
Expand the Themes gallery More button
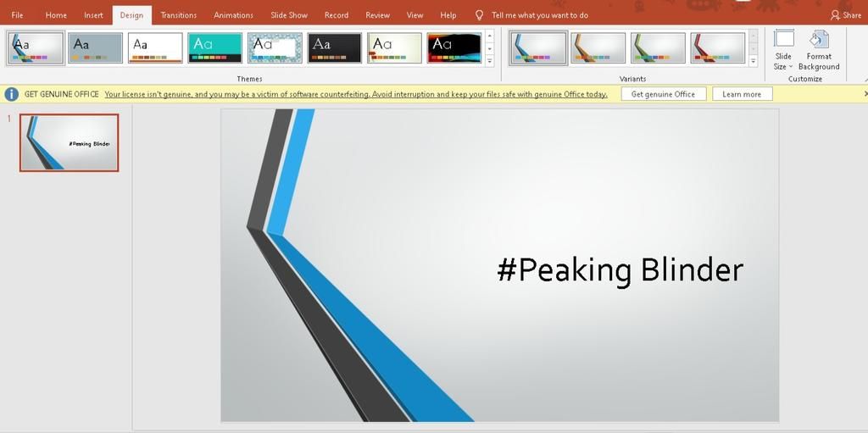point(489,61)
